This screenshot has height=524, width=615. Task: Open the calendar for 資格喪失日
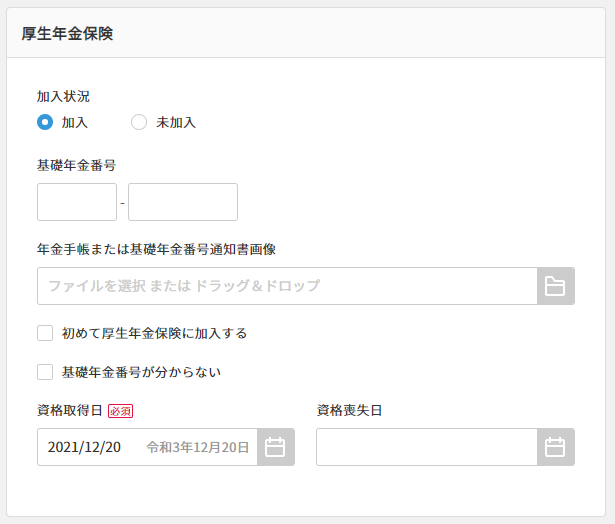pos(555,447)
